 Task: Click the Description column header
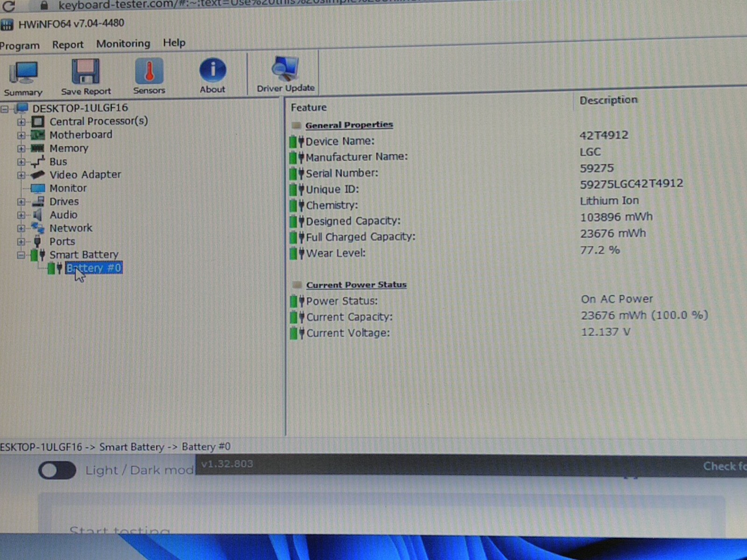pyautogui.click(x=608, y=100)
